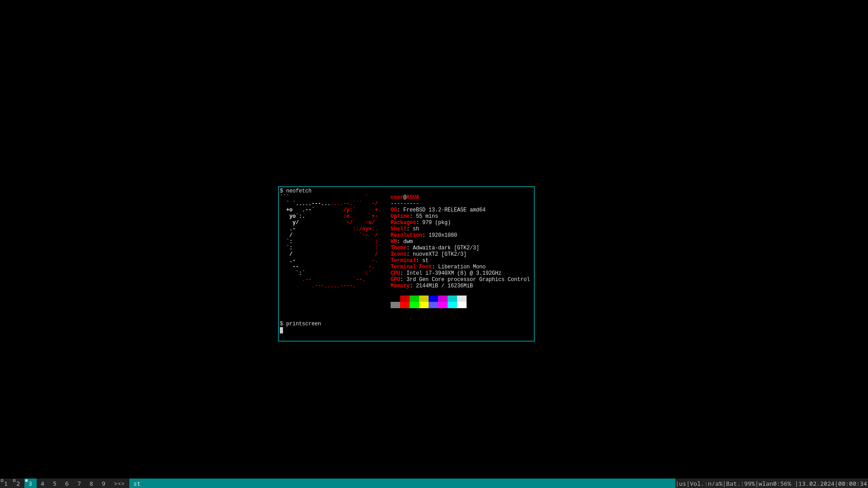Click the us keyboard layout indicator
Viewport: 868px width, 488px height.
(682, 483)
